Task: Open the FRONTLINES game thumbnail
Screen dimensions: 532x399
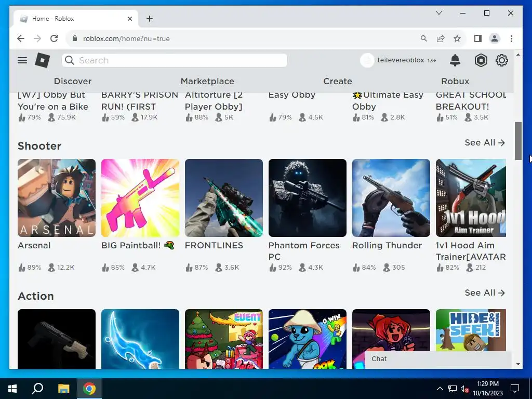Action: tap(224, 198)
